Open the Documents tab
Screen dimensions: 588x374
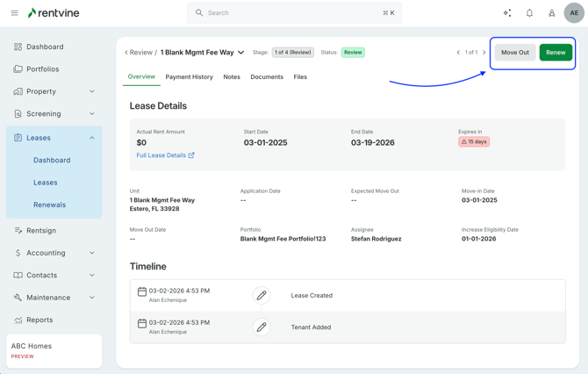267,77
